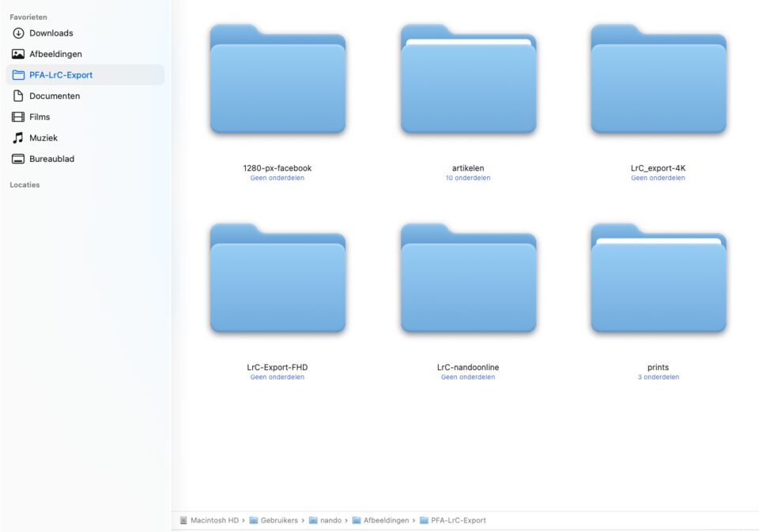Open Bureaublad label in the sidebar

tap(52, 159)
